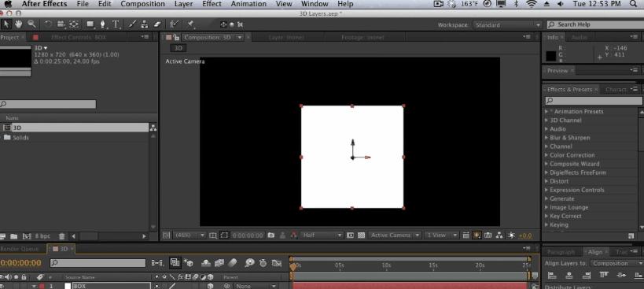Toggle Draft 3D in timeline
The image size is (644, 289).
click(x=189, y=263)
